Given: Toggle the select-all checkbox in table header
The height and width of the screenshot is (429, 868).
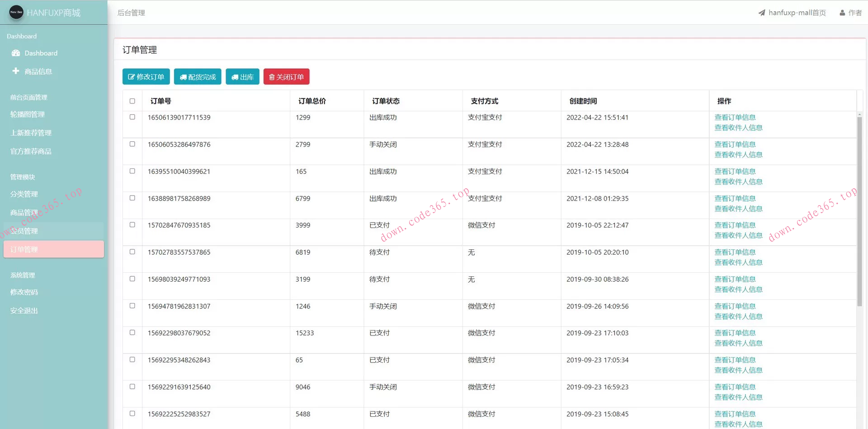Looking at the screenshot, I should coord(132,101).
